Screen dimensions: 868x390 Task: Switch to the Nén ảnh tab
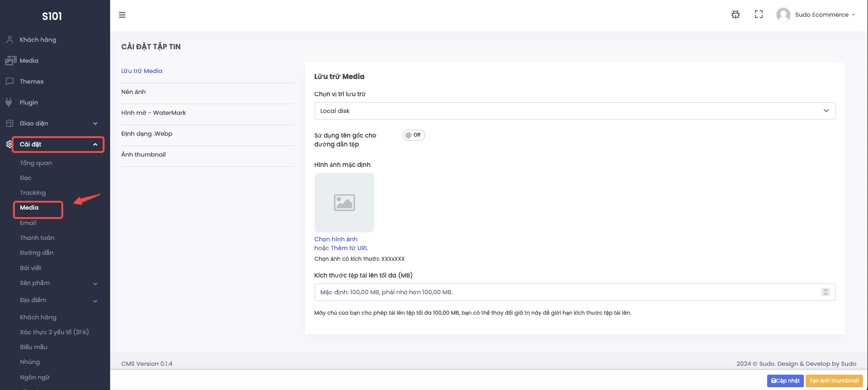coord(133,92)
